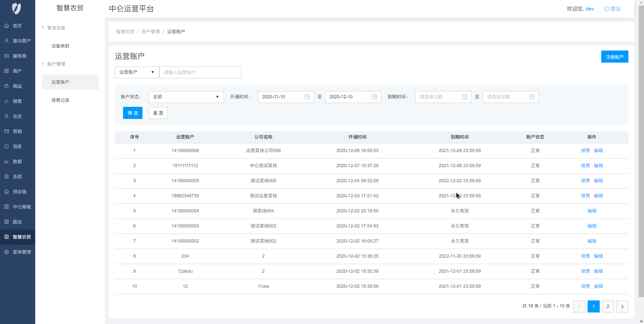Collapse the 账户管理 menu group
Screen dimensions: 644x324
coord(56,64)
